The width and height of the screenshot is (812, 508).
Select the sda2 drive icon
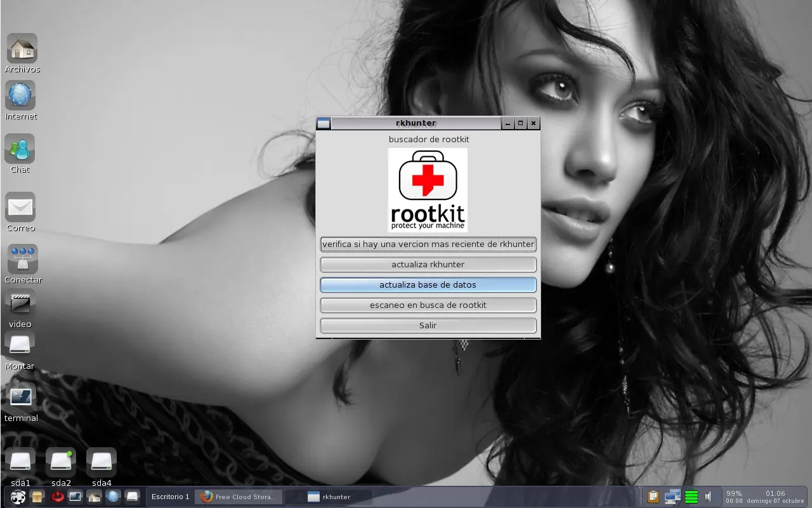(x=61, y=462)
